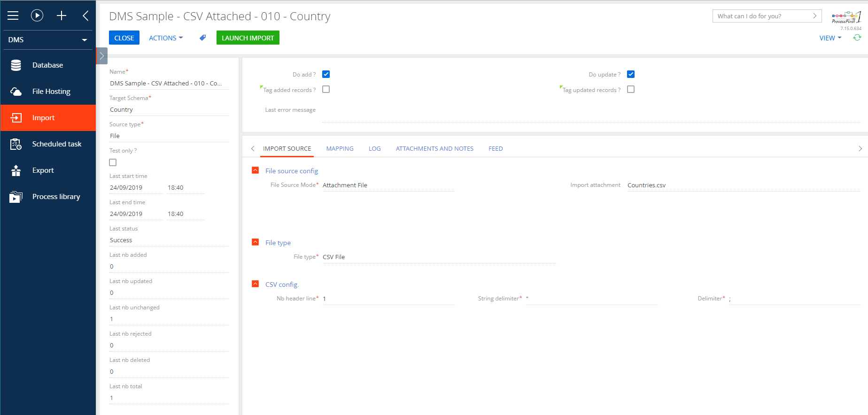Open the ACTIONS dropdown menu
The image size is (868, 415).
166,38
